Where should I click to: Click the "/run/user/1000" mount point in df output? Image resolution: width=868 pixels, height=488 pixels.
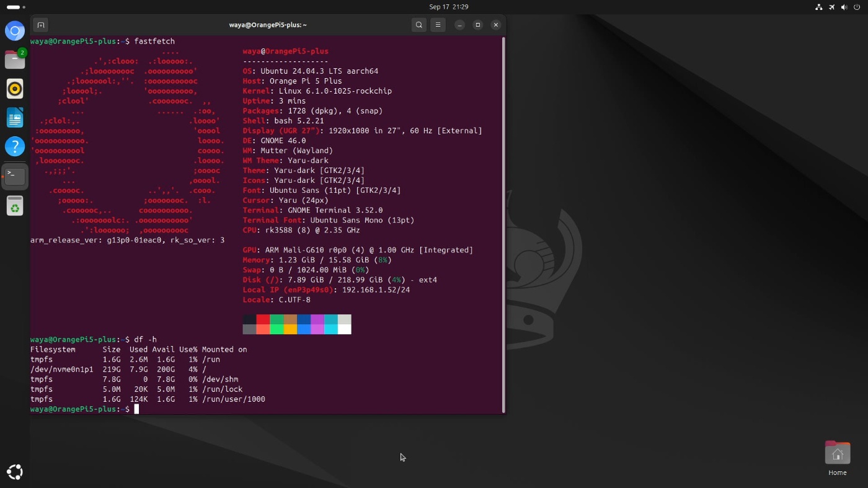(234, 399)
